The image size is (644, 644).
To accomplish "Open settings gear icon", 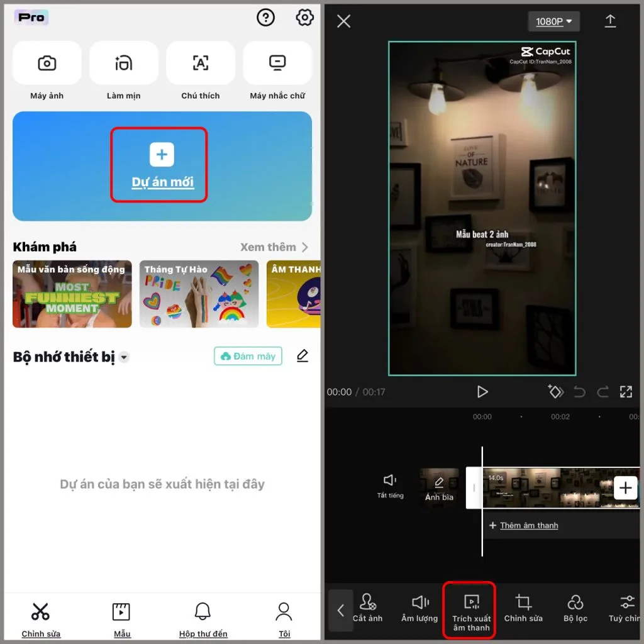I will coord(304,18).
